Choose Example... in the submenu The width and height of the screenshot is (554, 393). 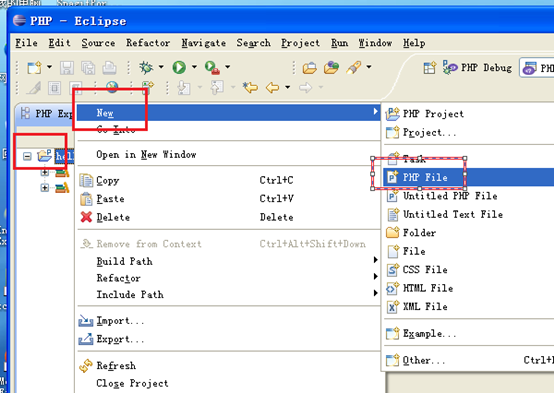point(468,333)
